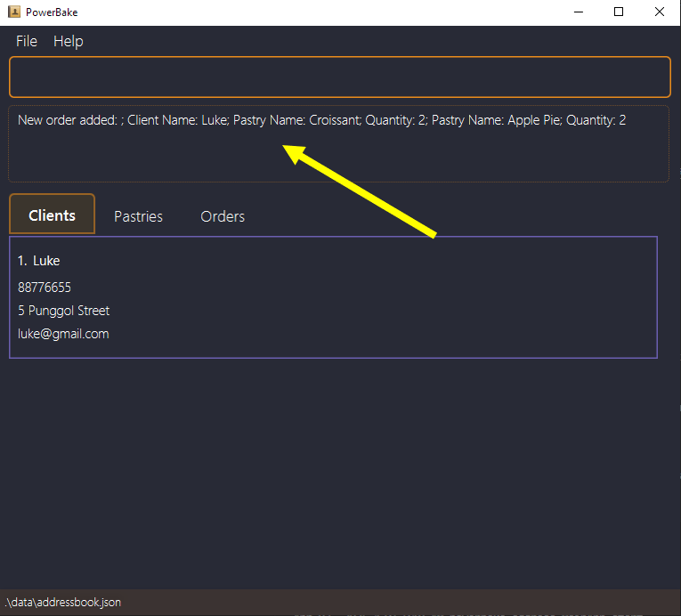Click blank area right of Luke's email
The image size is (681, 616).
coord(401,334)
